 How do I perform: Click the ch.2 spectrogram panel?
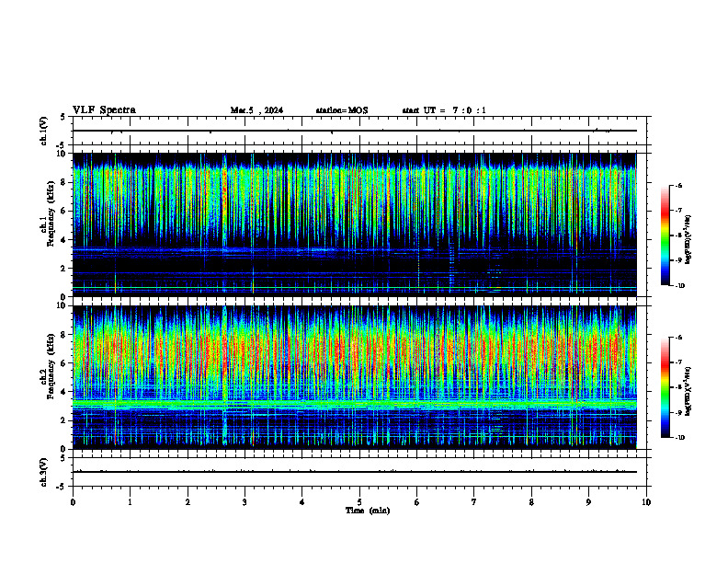pyautogui.click(x=355, y=377)
